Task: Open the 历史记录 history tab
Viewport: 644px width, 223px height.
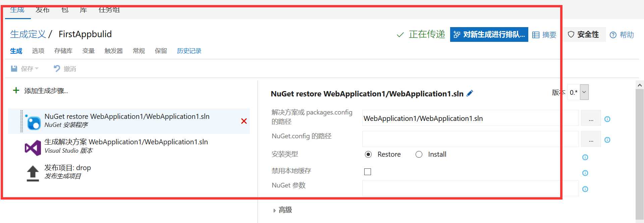Action: tap(189, 51)
